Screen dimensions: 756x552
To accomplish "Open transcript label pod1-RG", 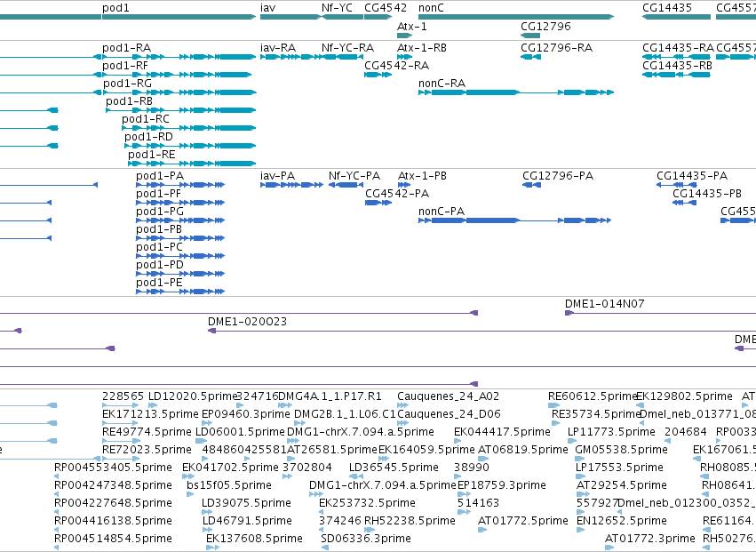I will (127, 84).
